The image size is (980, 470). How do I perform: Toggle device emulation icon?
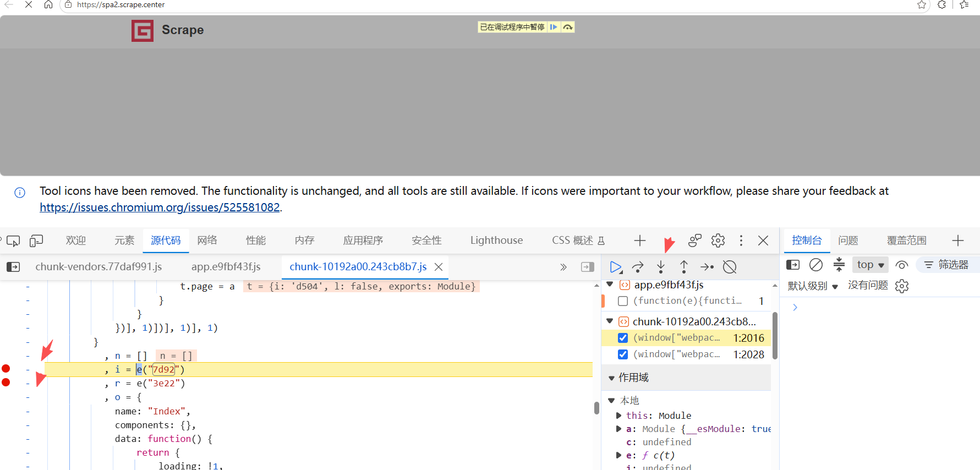pos(36,241)
